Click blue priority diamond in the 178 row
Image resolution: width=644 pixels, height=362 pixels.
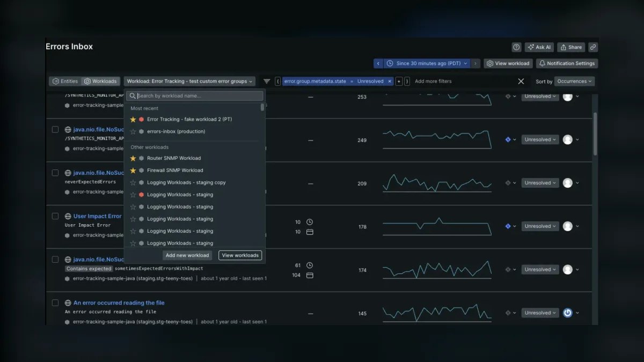(508, 226)
